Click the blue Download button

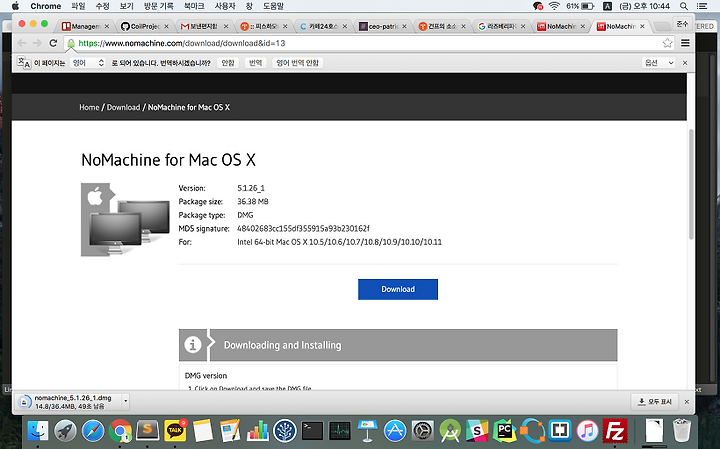point(398,289)
